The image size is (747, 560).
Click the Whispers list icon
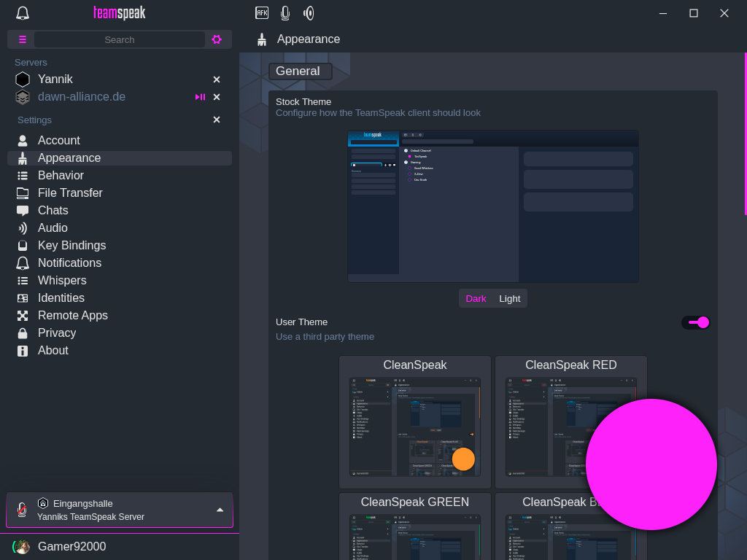click(x=23, y=281)
